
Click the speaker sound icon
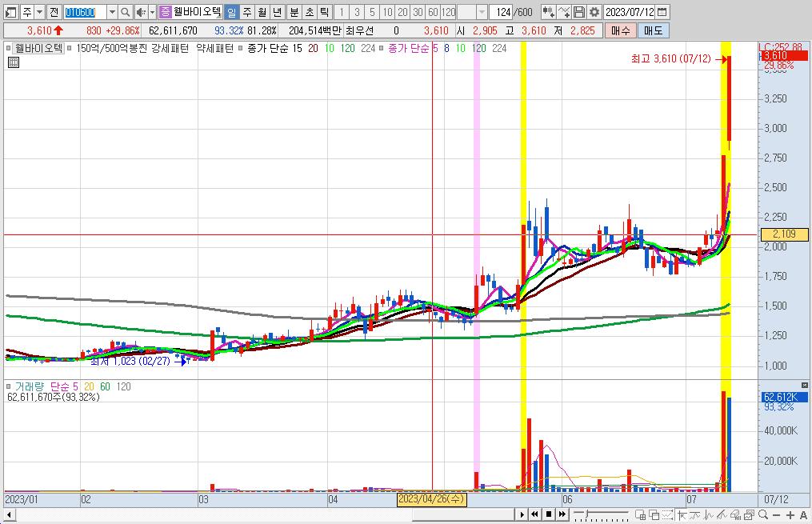coord(140,12)
